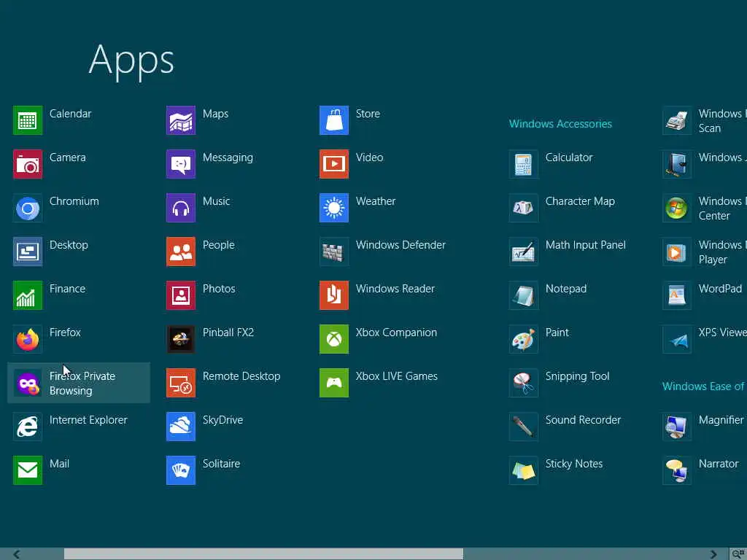
Task: Open the Weather sun icon
Action: (x=334, y=208)
